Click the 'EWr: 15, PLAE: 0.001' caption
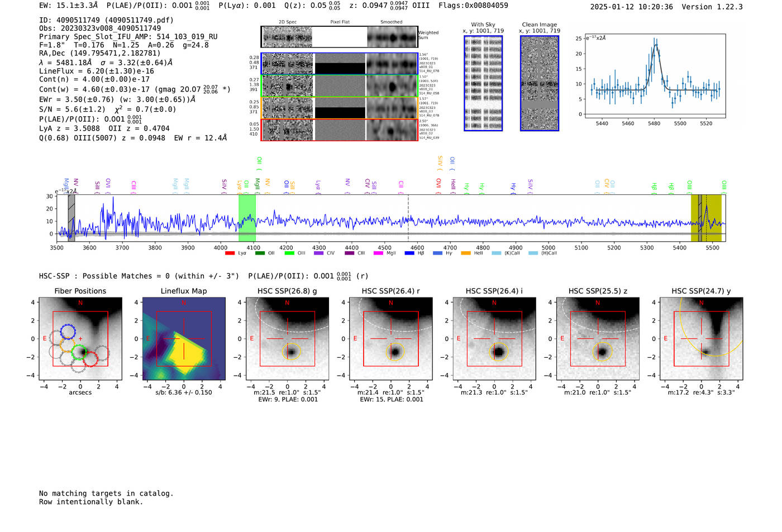The width and height of the screenshot is (782, 532). click(x=392, y=400)
